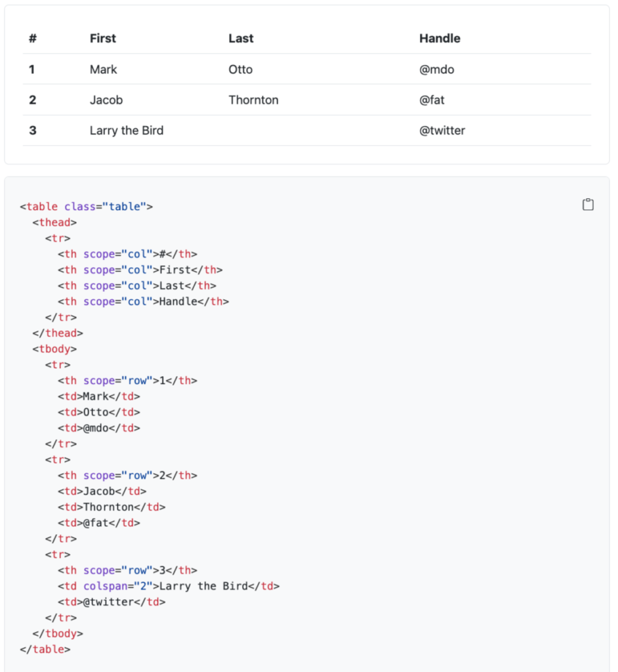Click row number 3 in the rendered table
The image size is (618, 672).
coord(33,131)
